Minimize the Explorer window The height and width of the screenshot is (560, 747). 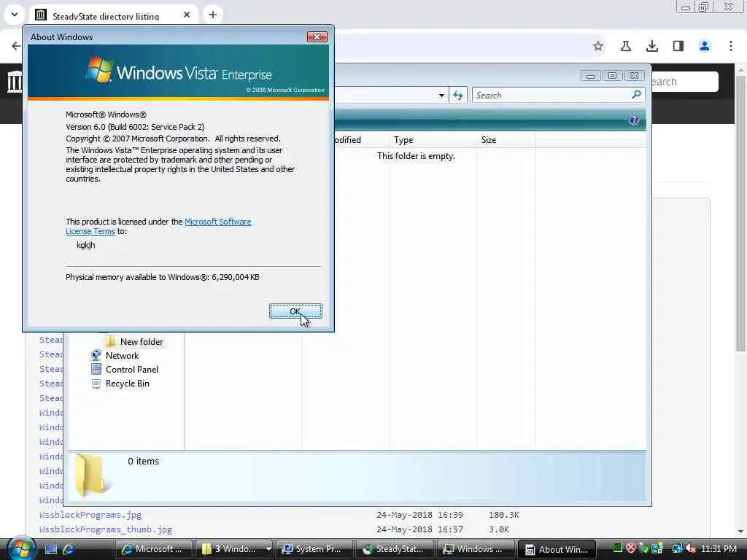590,76
